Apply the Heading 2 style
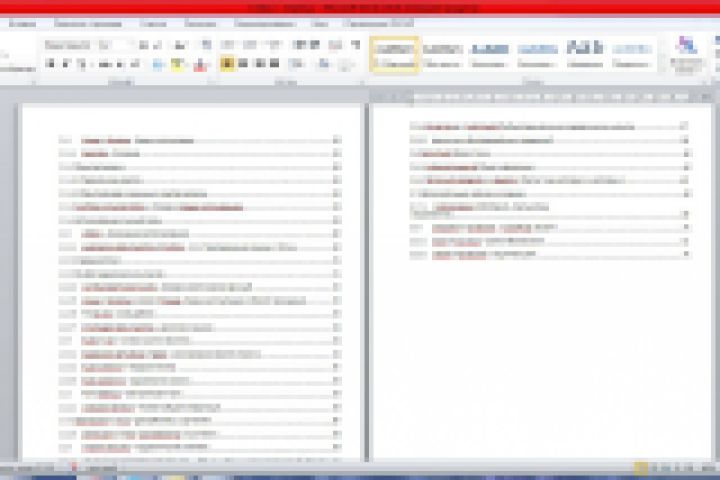The height and width of the screenshot is (480, 720). tap(537, 55)
